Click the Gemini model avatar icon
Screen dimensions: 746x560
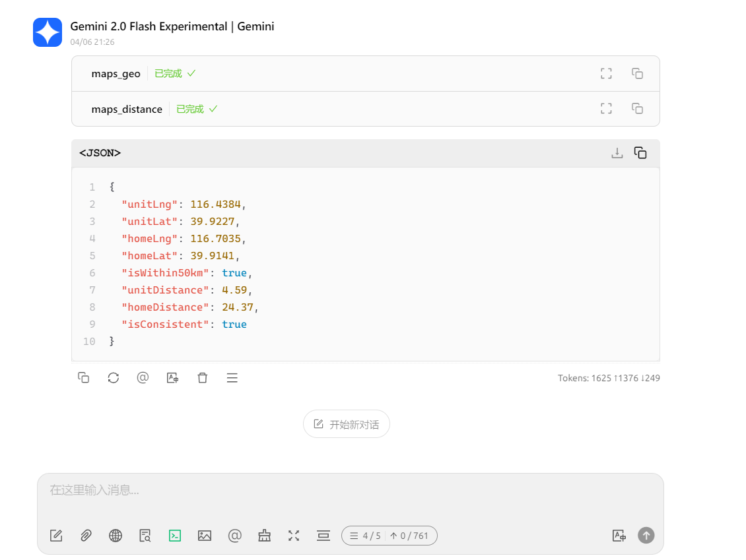pos(48,32)
